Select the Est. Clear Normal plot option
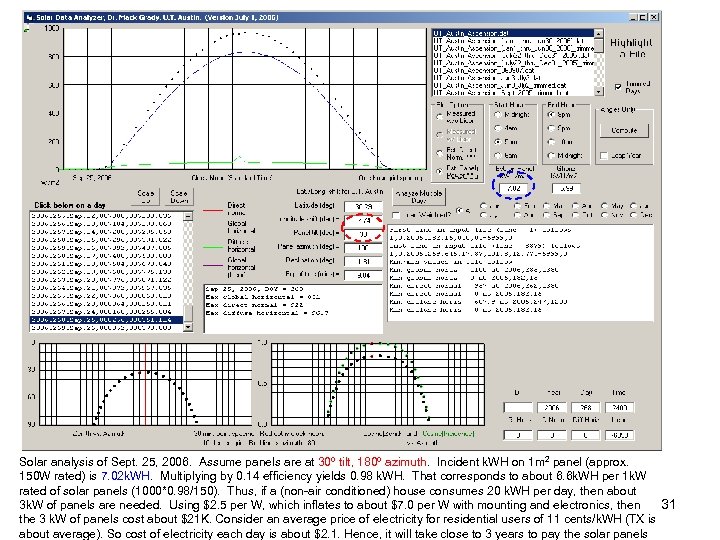The height and width of the screenshot is (540, 720). click(x=439, y=153)
